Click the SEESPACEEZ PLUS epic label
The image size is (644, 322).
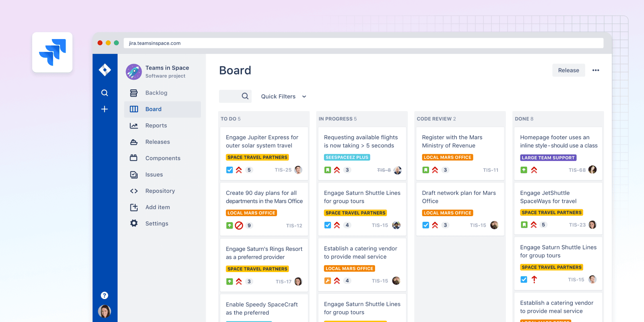[x=347, y=157]
